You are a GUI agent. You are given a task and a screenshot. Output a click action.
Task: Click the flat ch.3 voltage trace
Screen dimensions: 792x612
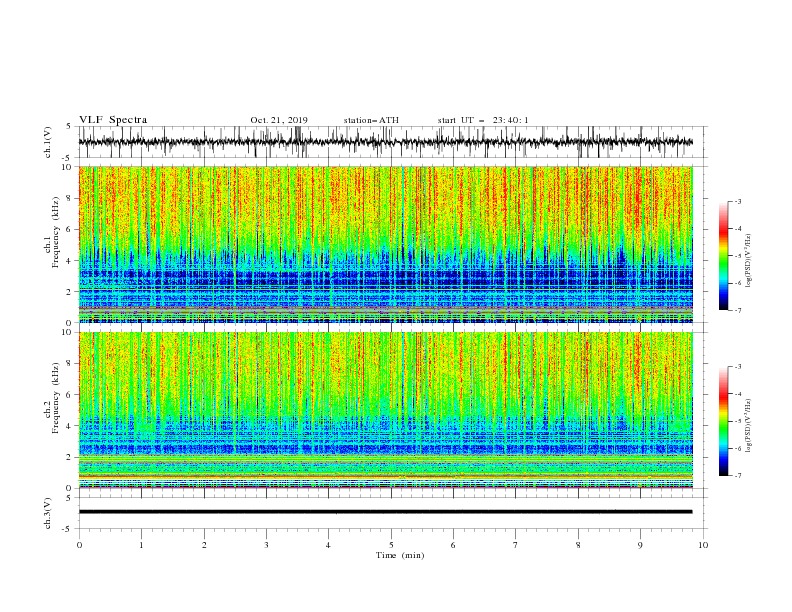[x=386, y=512]
